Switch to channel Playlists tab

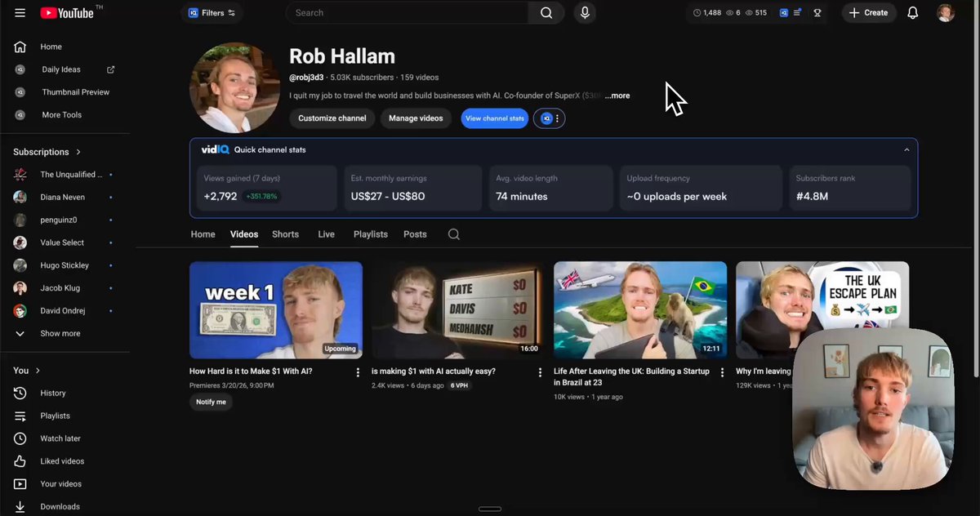point(371,234)
